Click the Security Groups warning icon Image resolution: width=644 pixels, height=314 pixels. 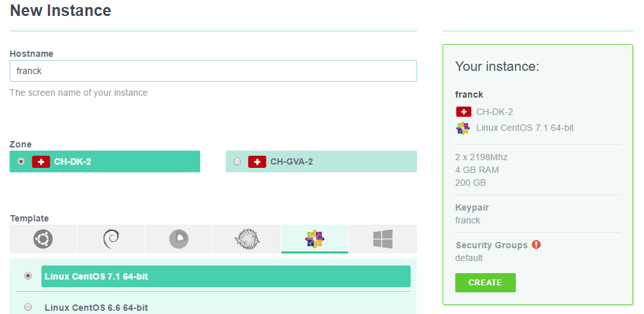[536, 244]
